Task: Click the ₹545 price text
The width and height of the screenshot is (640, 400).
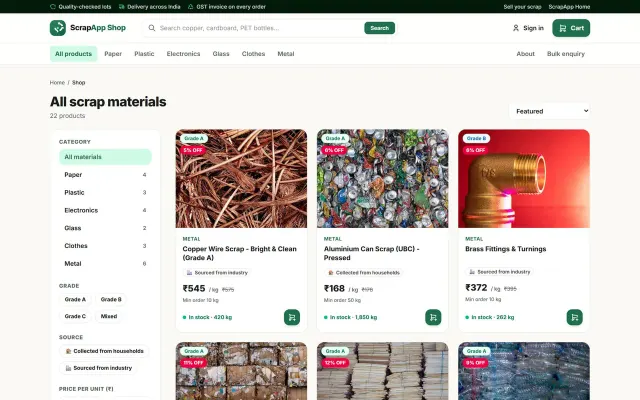Action: 194,289
